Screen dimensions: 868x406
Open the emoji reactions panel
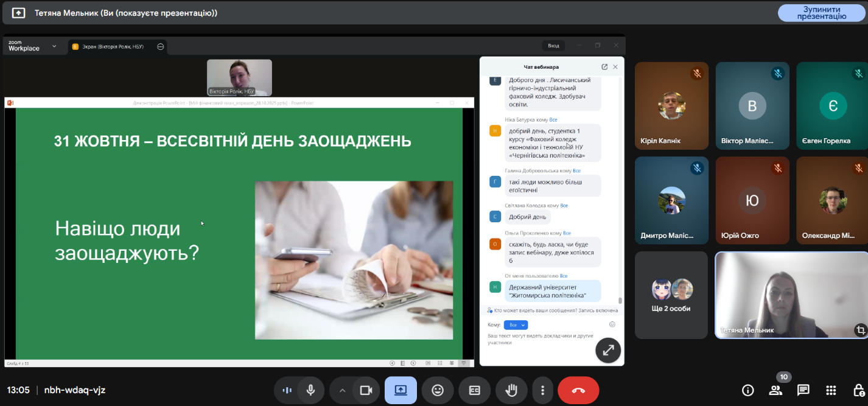click(437, 390)
